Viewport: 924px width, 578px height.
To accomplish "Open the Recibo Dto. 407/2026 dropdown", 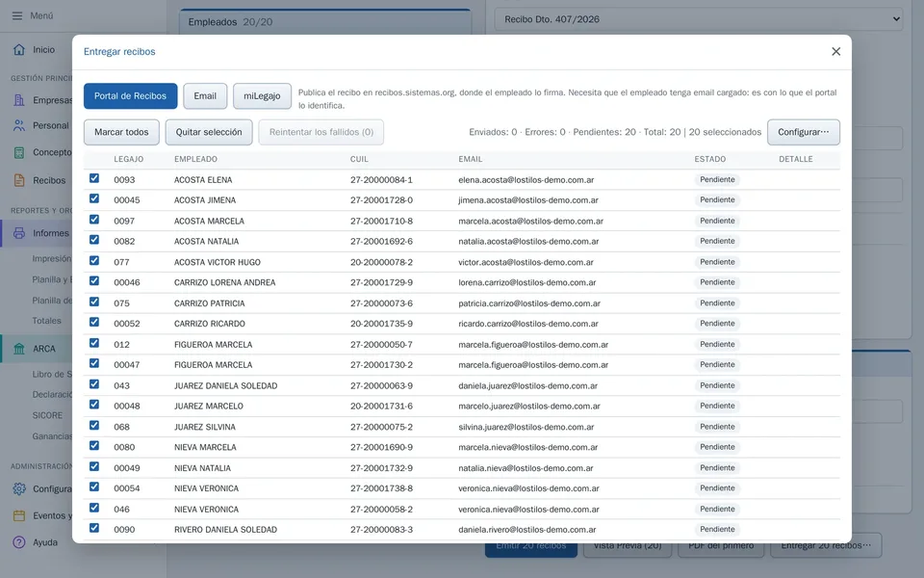I will pyautogui.click(x=699, y=19).
